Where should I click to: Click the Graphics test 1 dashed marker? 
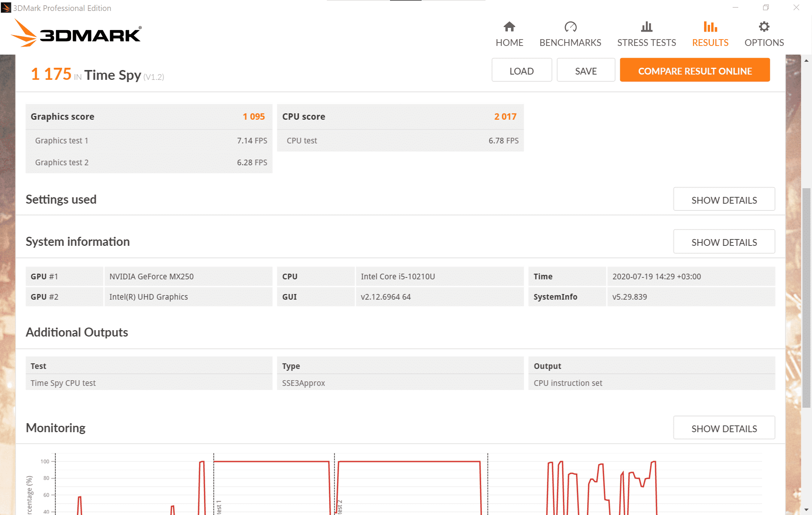tap(214, 486)
